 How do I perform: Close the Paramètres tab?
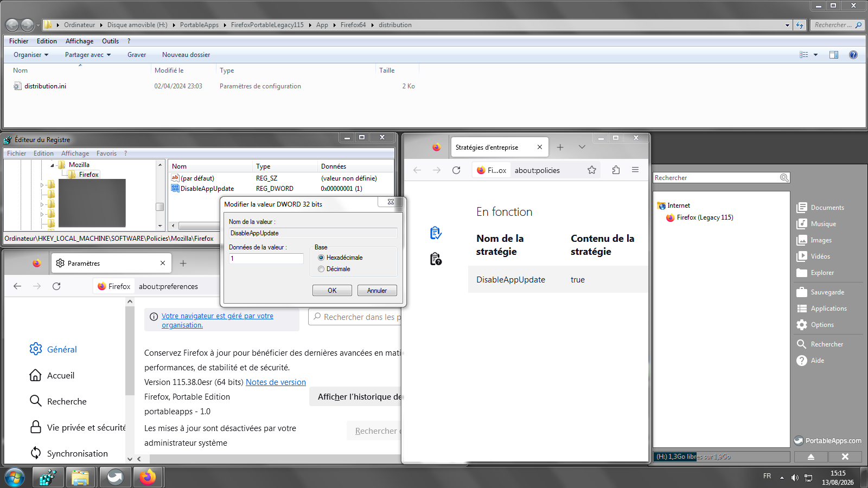pos(163,263)
